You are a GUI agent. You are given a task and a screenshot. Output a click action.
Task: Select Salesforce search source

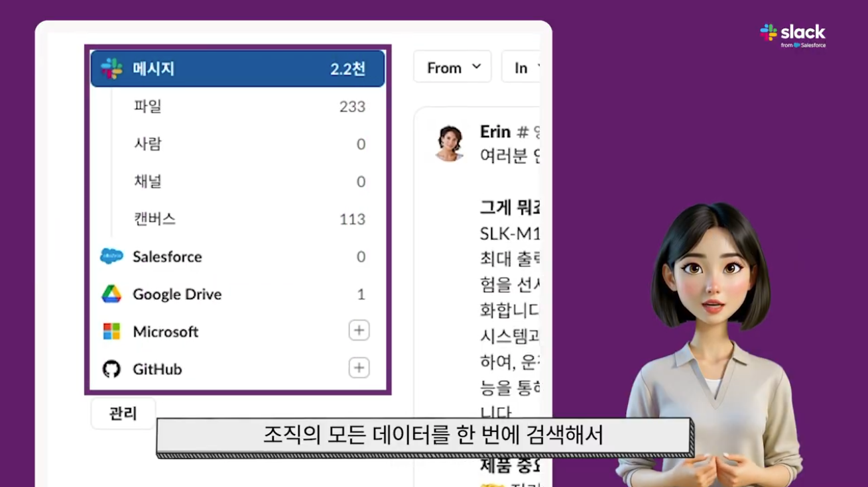[237, 256]
